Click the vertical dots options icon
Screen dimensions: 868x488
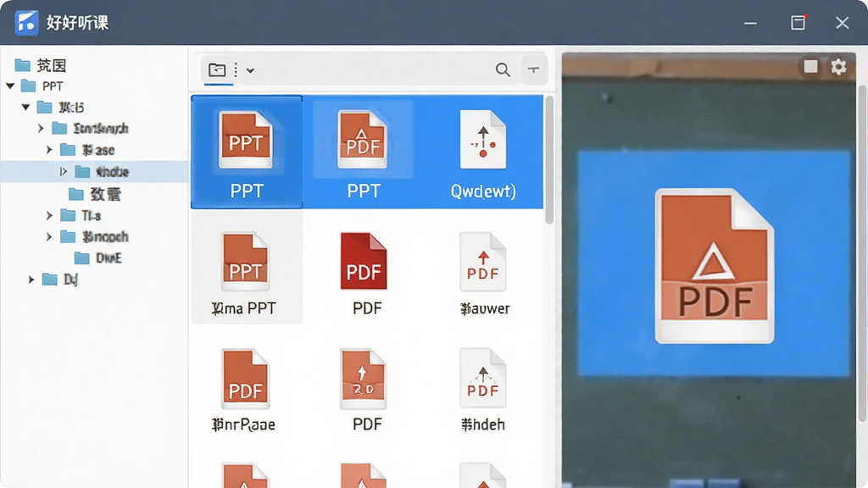(x=236, y=69)
